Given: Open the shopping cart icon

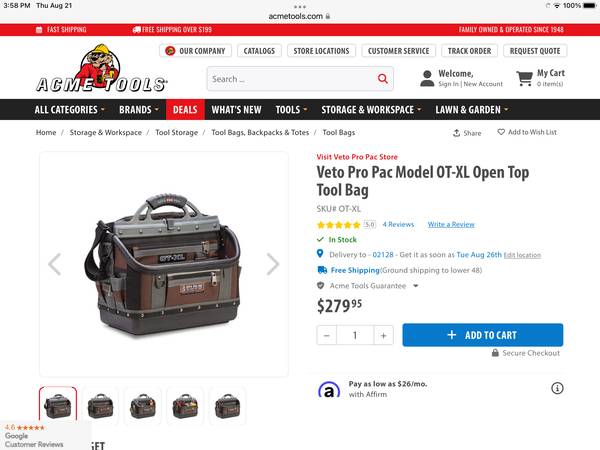Looking at the screenshot, I should (x=524, y=78).
